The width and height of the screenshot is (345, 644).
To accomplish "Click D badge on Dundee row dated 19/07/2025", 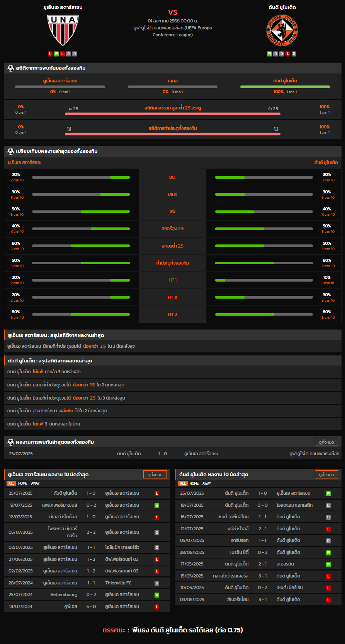I will [x=328, y=506].
